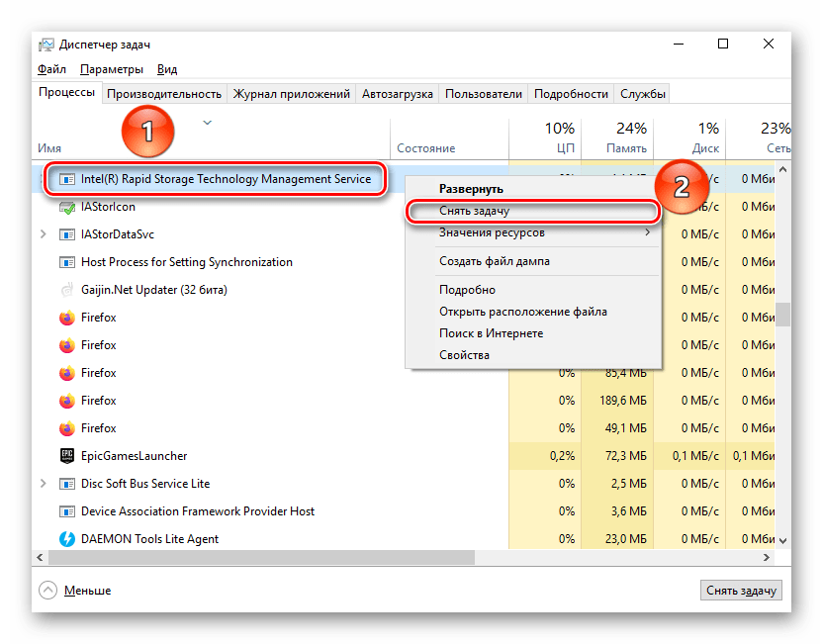Viewport: 823px width, 644px height.
Task: Click the first Firefox process icon
Action: tap(67, 318)
